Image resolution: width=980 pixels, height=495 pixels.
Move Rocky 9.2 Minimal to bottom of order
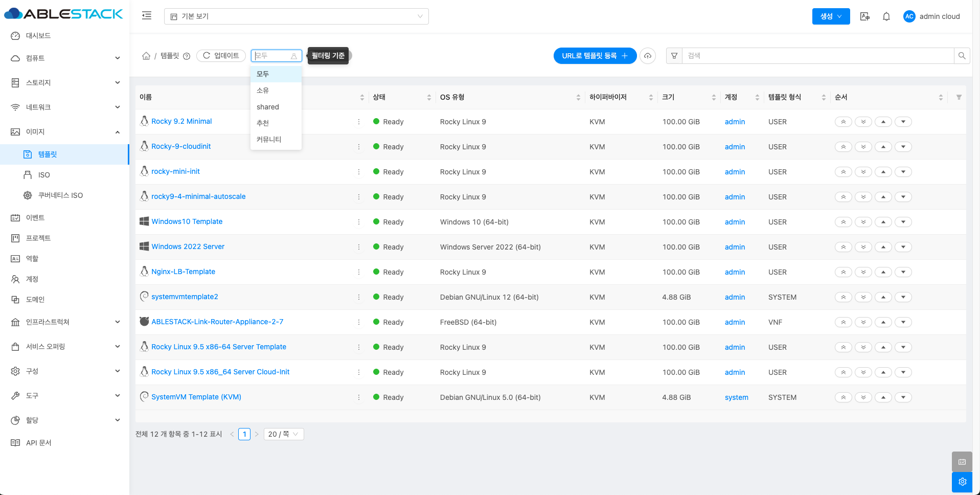(863, 122)
